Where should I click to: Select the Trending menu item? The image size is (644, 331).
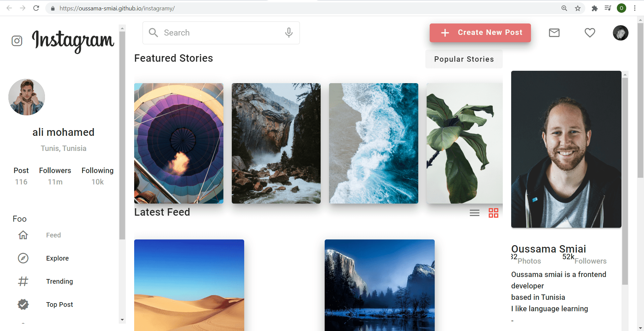point(59,281)
